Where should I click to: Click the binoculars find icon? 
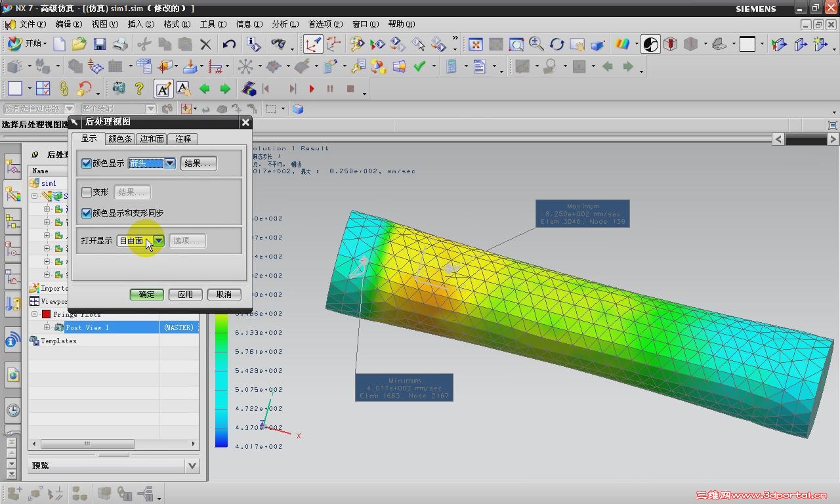[279, 44]
